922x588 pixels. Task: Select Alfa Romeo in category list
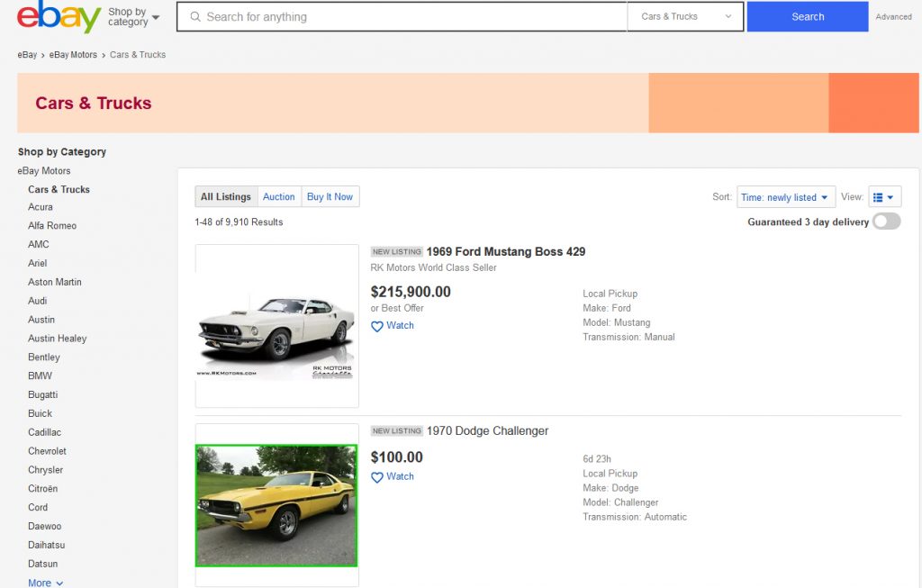click(x=52, y=226)
